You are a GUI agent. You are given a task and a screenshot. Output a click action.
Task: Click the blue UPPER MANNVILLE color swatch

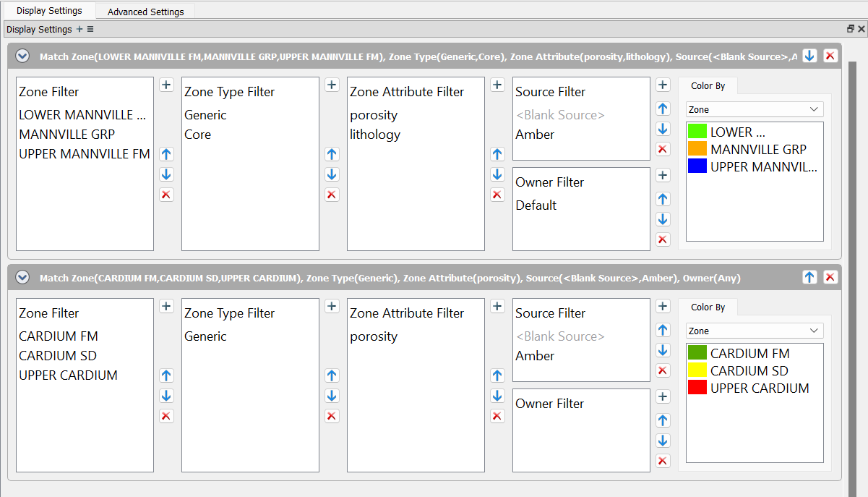[697, 166]
